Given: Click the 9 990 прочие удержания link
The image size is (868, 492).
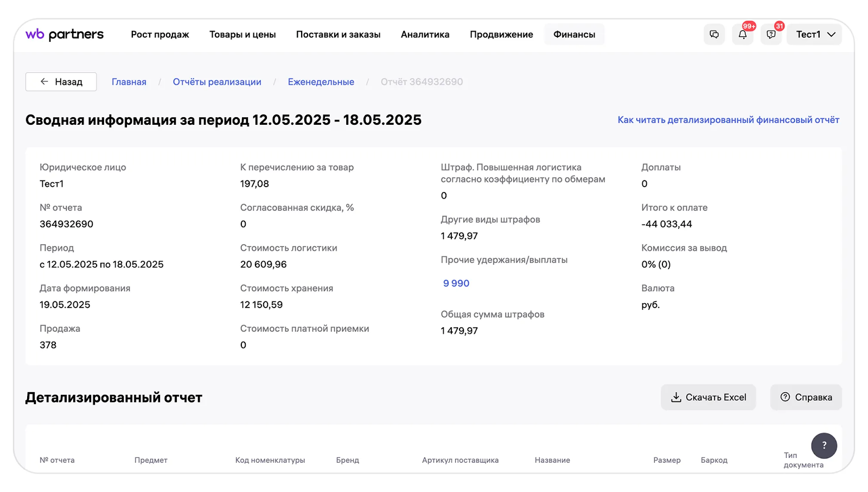Looking at the screenshot, I should pos(456,283).
